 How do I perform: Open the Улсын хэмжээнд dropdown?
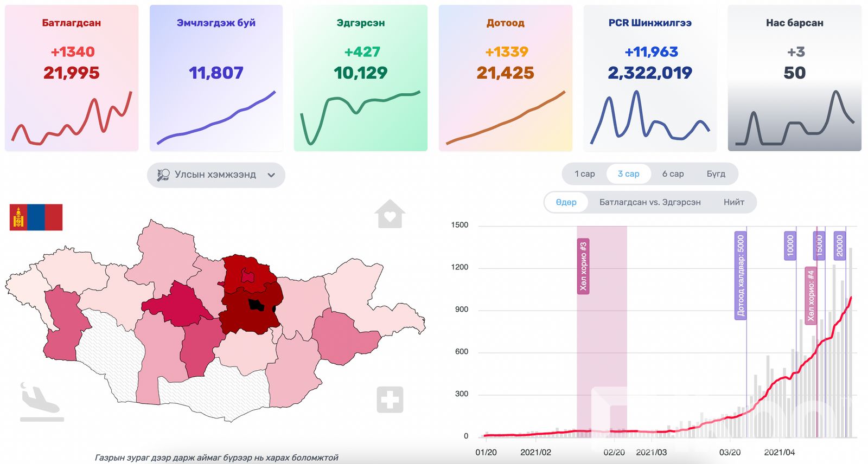pyautogui.click(x=215, y=175)
